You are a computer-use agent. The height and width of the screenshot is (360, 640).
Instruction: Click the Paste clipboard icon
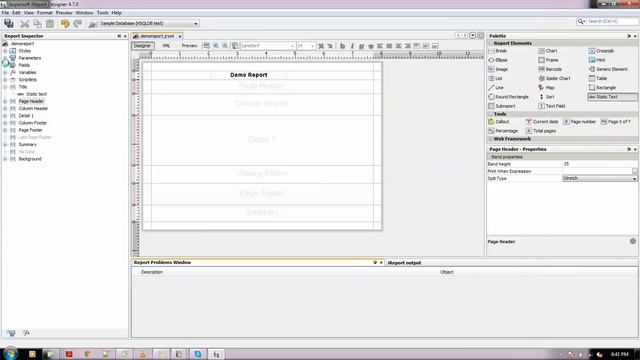[50, 24]
